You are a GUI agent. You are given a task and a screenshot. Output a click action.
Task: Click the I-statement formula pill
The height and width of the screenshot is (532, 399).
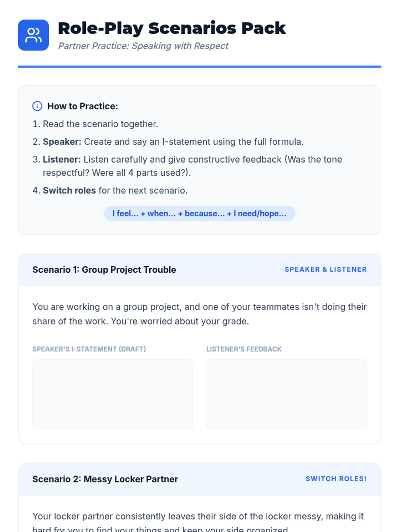199,213
